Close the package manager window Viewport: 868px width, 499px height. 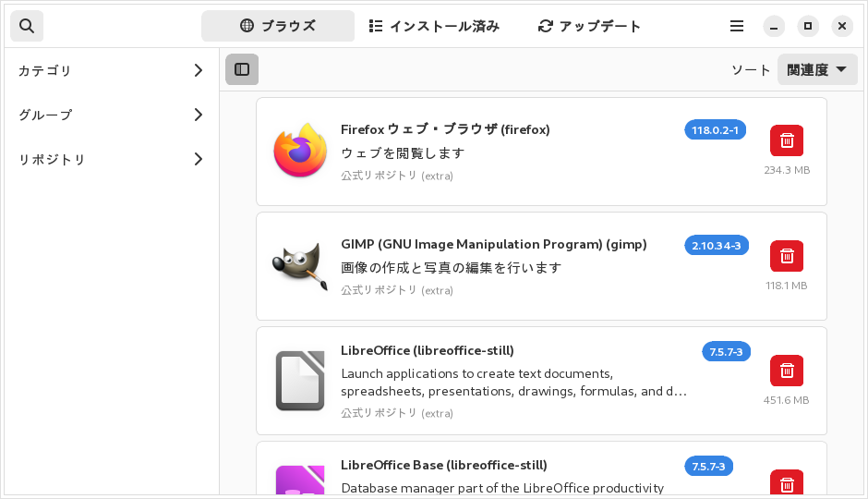click(842, 26)
